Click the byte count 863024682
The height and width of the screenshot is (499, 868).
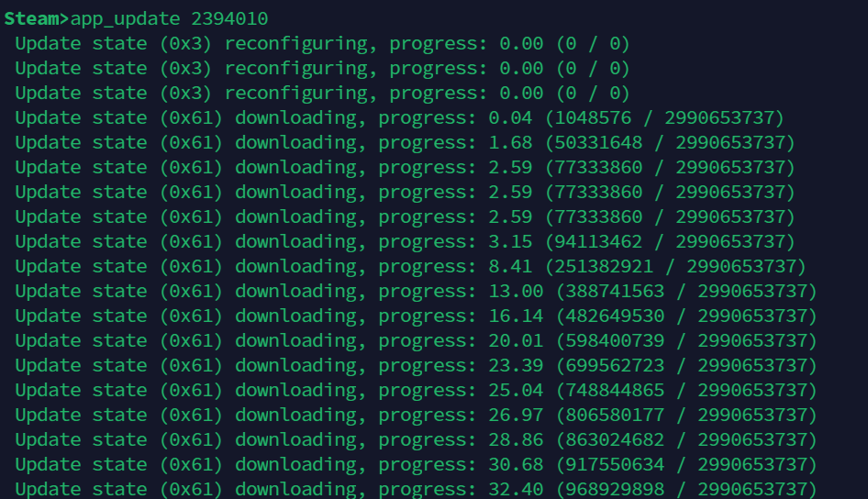point(615,439)
